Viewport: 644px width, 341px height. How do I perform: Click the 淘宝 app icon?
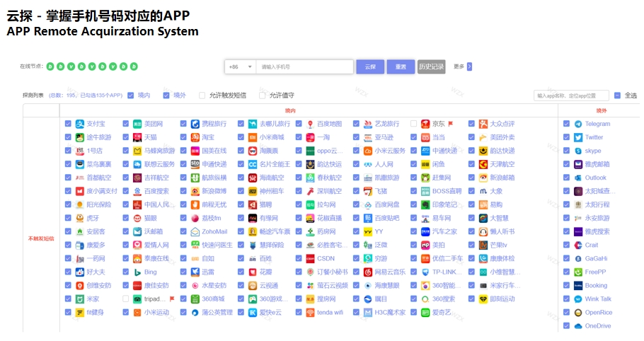pyautogui.click(x=195, y=137)
